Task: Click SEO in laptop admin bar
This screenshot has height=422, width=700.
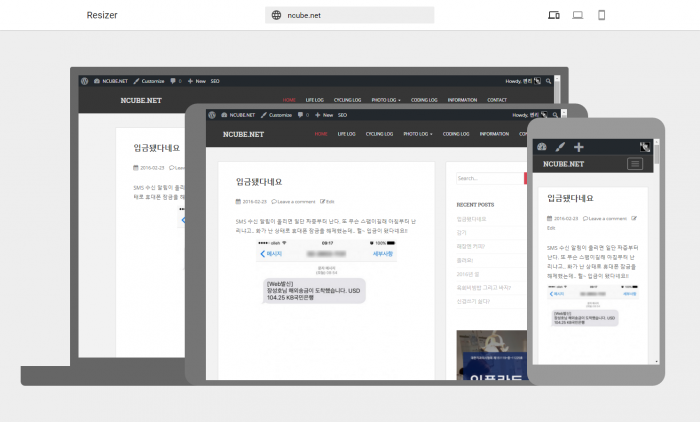Action: [215, 81]
